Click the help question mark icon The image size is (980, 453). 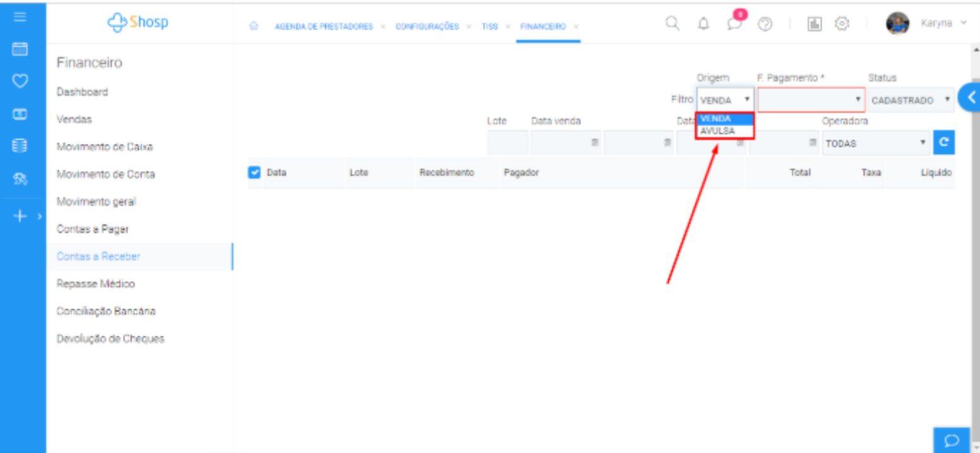(x=765, y=24)
